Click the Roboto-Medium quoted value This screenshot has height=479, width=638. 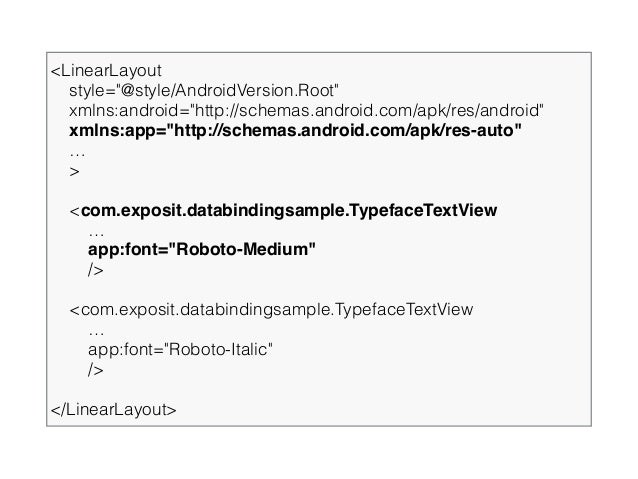(x=242, y=249)
